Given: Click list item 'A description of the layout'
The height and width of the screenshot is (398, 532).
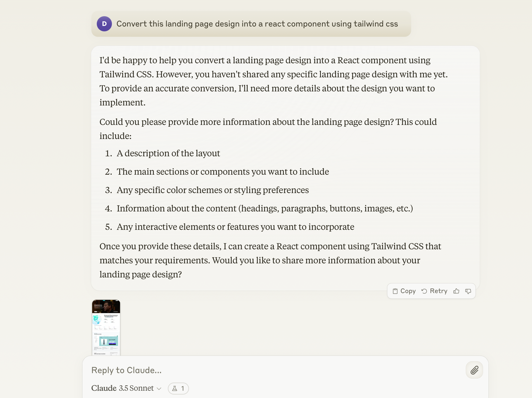Looking at the screenshot, I should (168, 153).
